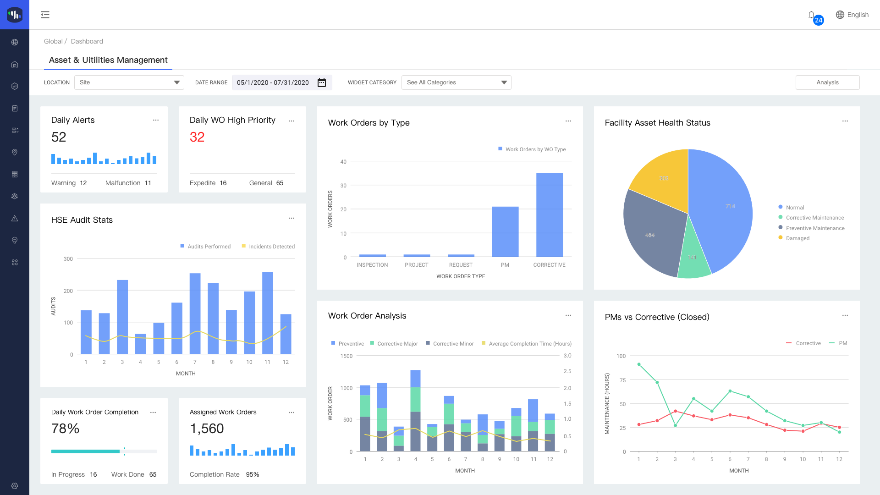Viewport: 880px width, 495px height.
Task: Click the app logo in top-left corner
Action: click(x=15, y=15)
